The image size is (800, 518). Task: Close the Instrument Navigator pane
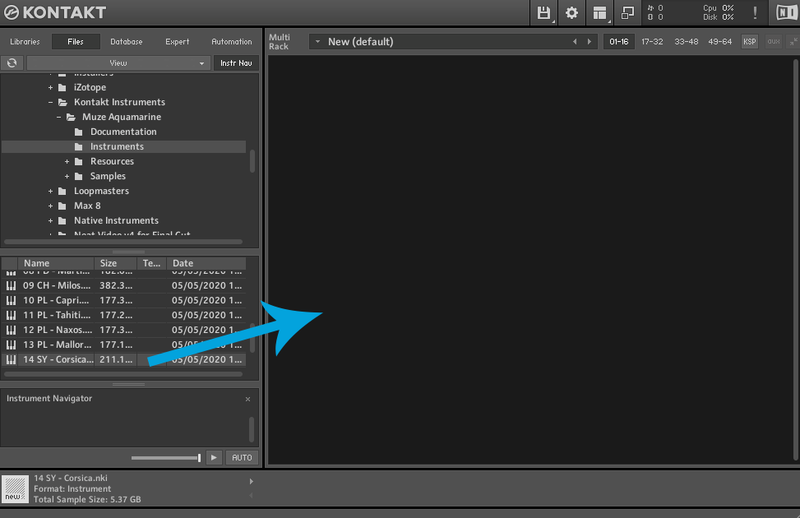coord(248,399)
